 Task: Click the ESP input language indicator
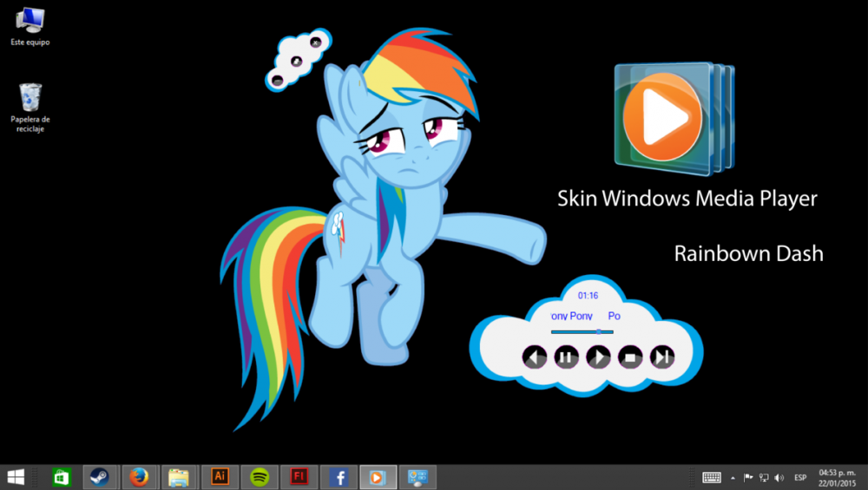[x=800, y=477]
